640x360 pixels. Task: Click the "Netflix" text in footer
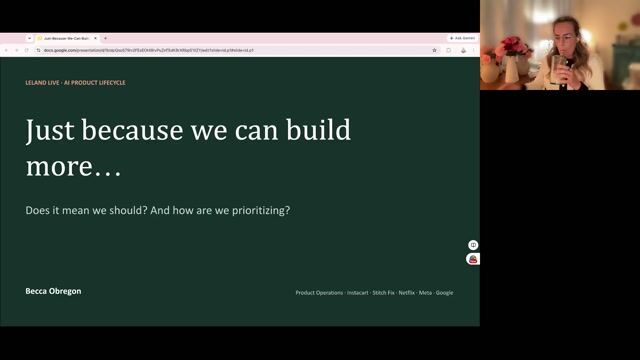click(407, 293)
